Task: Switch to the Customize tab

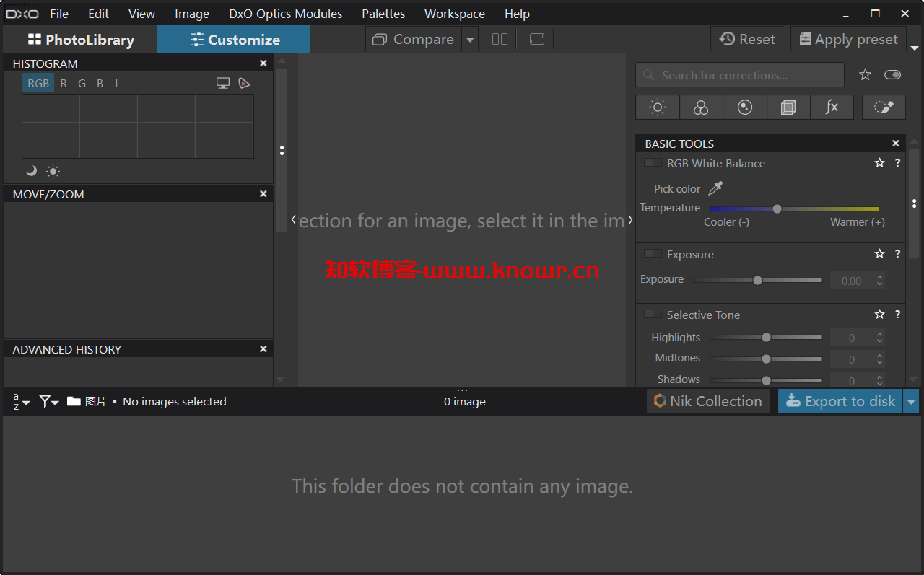Action: [233, 40]
